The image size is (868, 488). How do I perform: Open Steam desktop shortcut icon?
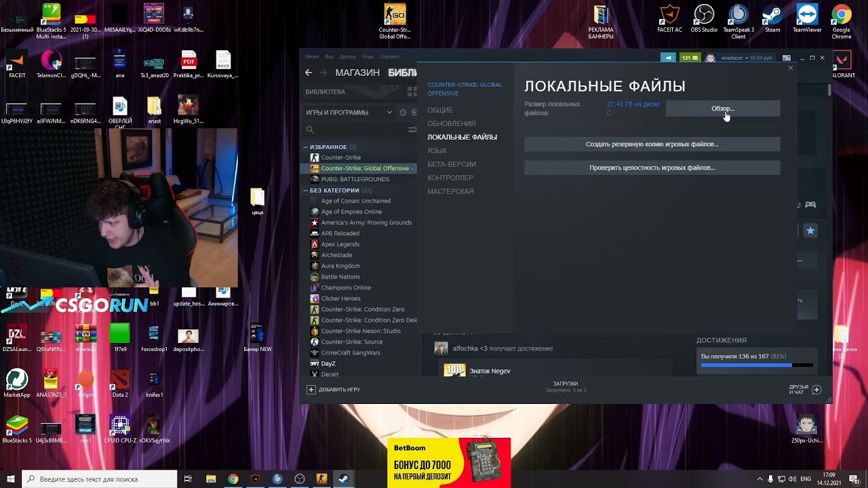pos(772,18)
